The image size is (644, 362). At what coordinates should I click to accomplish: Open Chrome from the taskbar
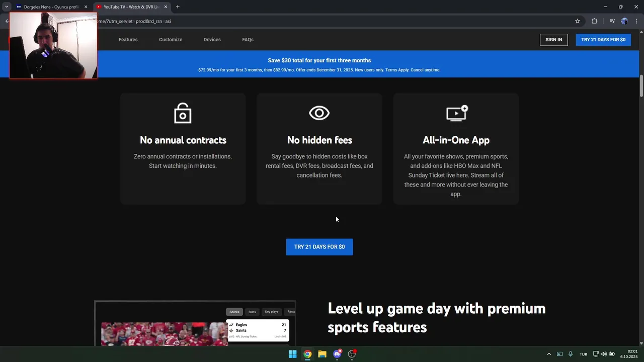[x=307, y=354]
